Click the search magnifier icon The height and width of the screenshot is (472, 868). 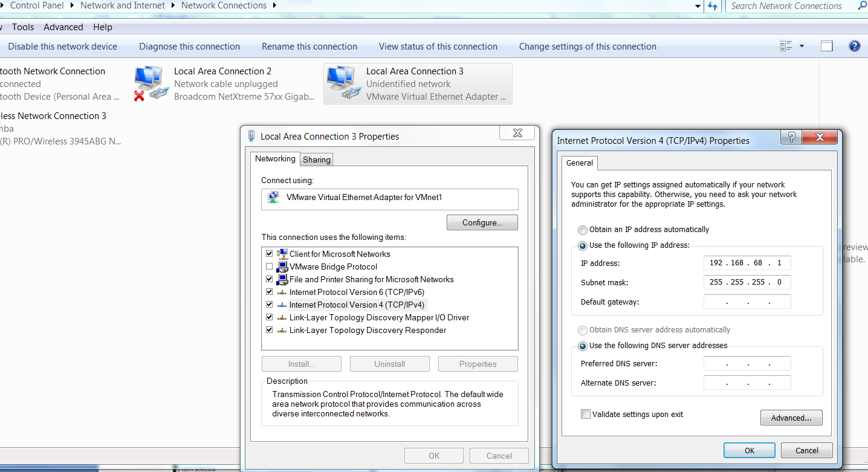click(862, 6)
